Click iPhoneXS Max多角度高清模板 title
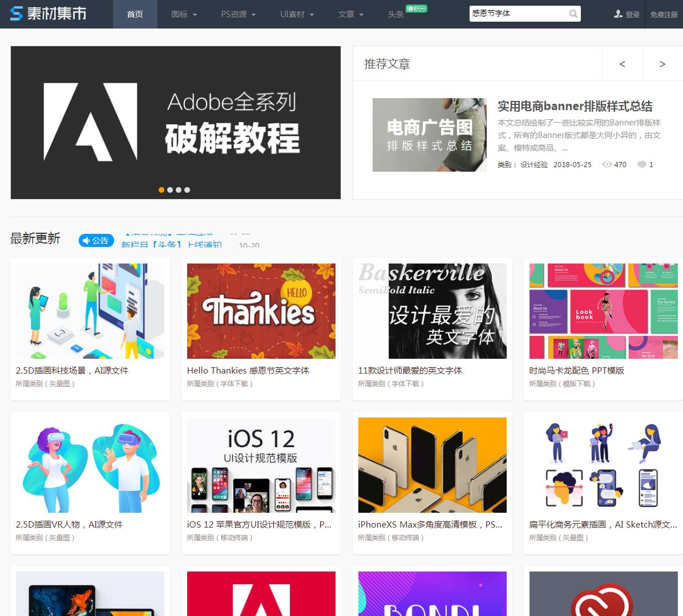683x616 pixels. [430, 525]
